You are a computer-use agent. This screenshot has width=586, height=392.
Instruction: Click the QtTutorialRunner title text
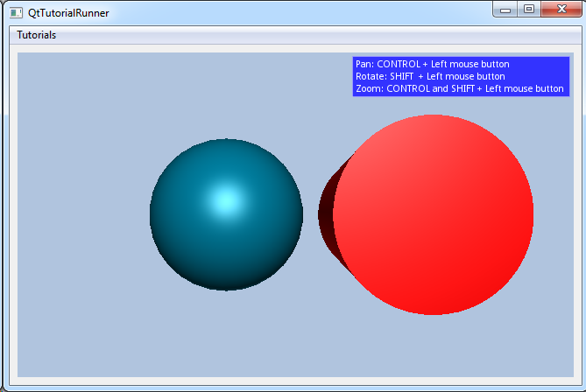pos(68,13)
